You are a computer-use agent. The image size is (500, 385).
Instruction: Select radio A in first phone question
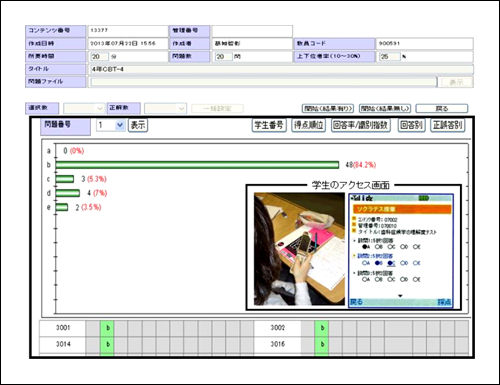[x=366, y=247]
